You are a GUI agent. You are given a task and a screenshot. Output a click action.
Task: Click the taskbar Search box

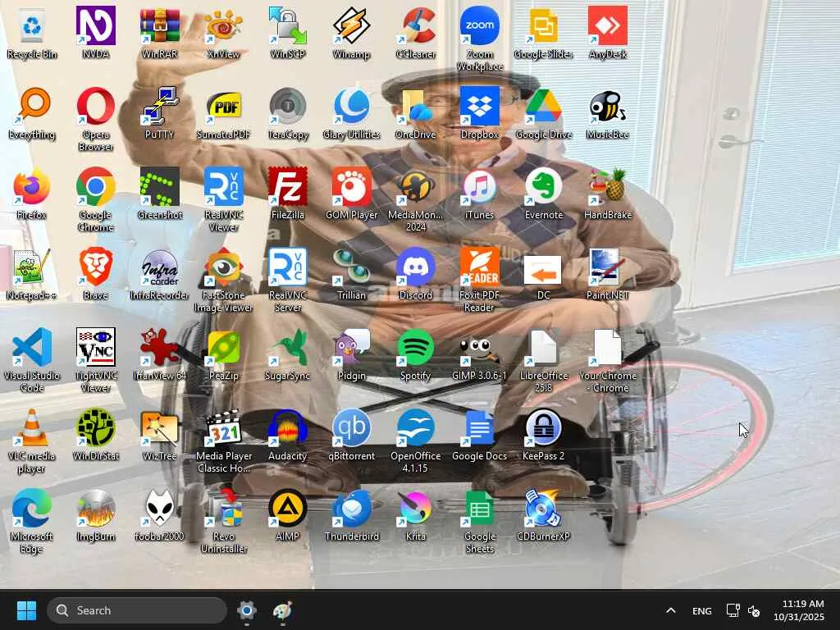click(137, 610)
